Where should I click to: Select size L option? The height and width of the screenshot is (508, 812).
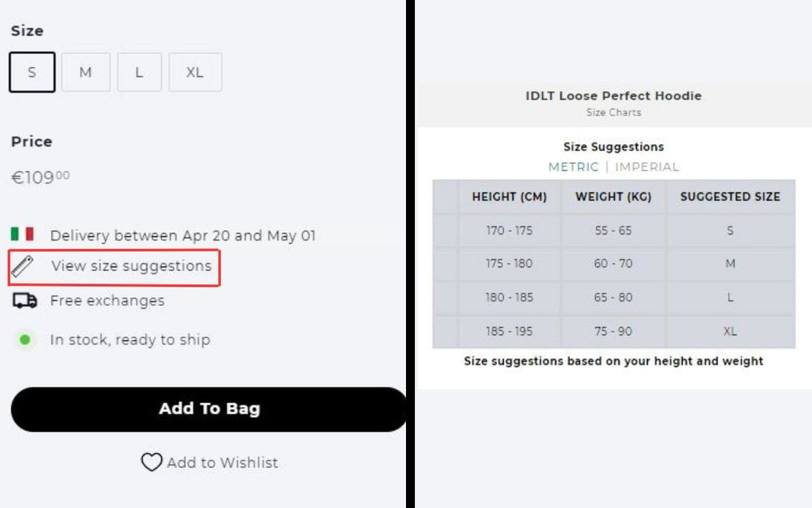coord(139,72)
